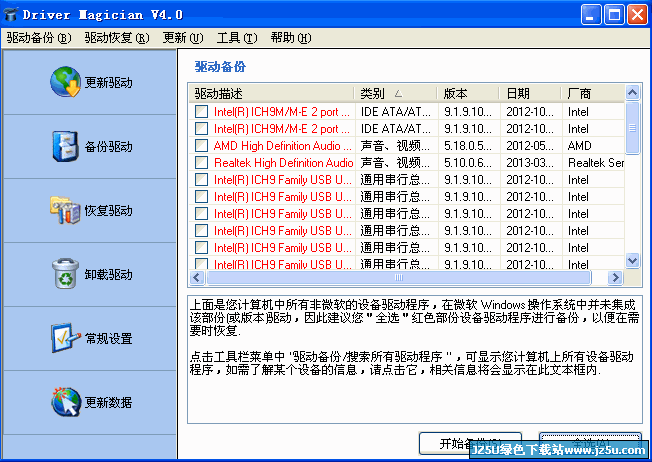652x462 pixels.
Task: Click the vendor cell AMD
Action: (x=579, y=146)
